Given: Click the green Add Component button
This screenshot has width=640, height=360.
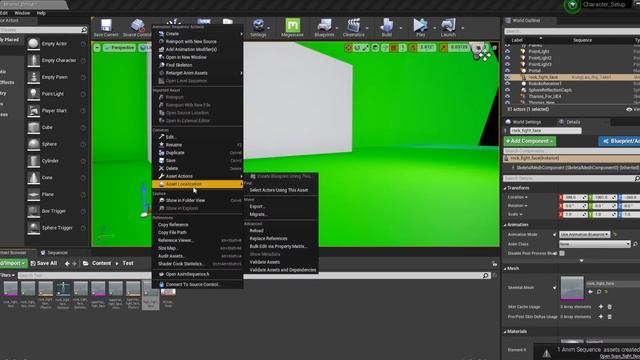Looking at the screenshot, I should (x=530, y=141).
